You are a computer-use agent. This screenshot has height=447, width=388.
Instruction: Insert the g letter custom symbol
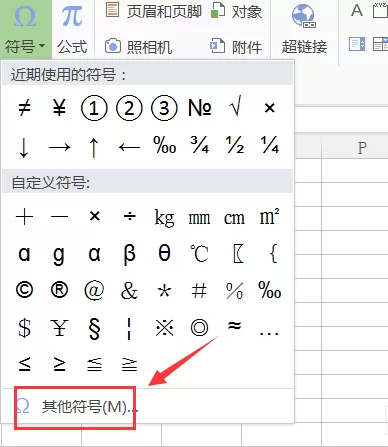tap(59, 255)
